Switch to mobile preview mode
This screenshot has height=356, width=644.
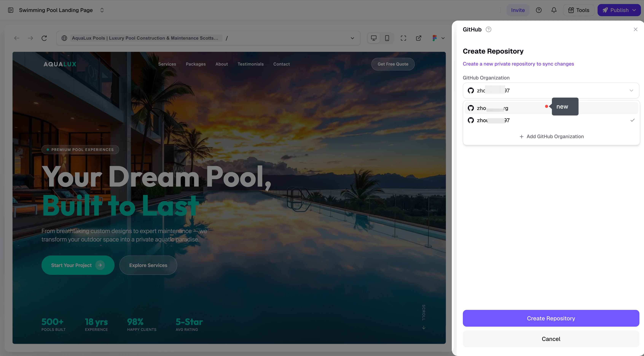[387, 38]
